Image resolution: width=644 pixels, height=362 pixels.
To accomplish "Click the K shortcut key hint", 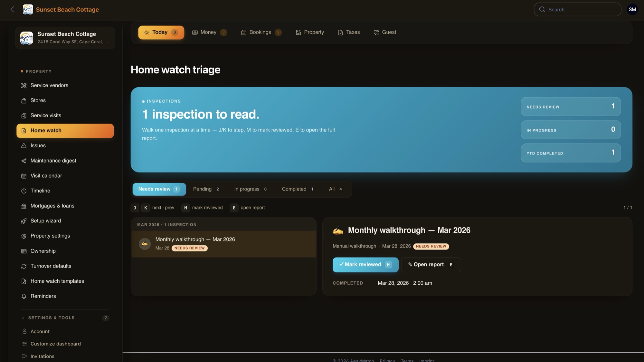I will coord(146,208).
